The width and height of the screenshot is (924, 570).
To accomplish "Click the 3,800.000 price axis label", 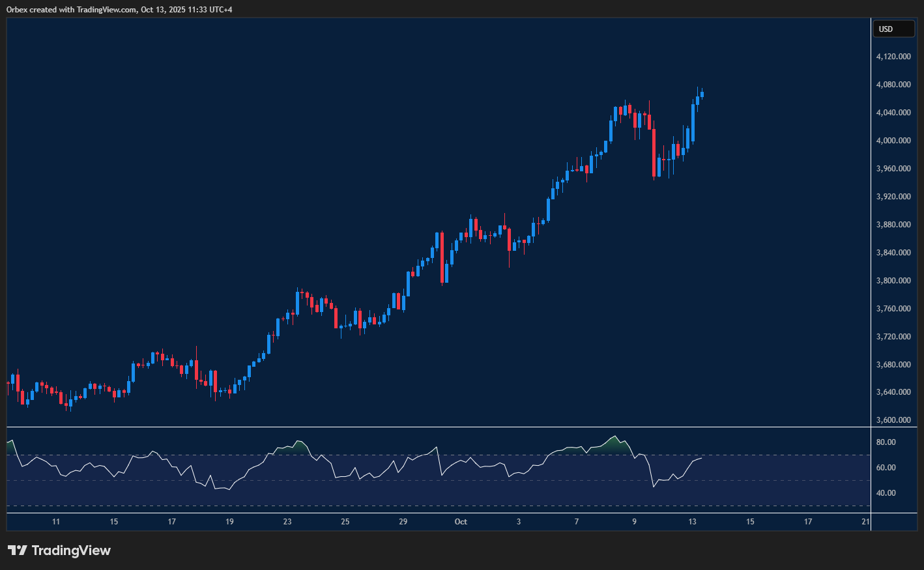I will 893,281.
